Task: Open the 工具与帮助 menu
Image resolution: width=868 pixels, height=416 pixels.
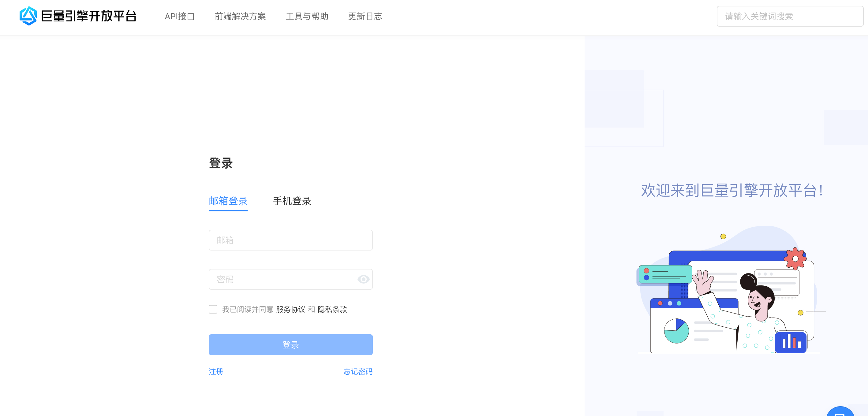Action: coord(307,16)
